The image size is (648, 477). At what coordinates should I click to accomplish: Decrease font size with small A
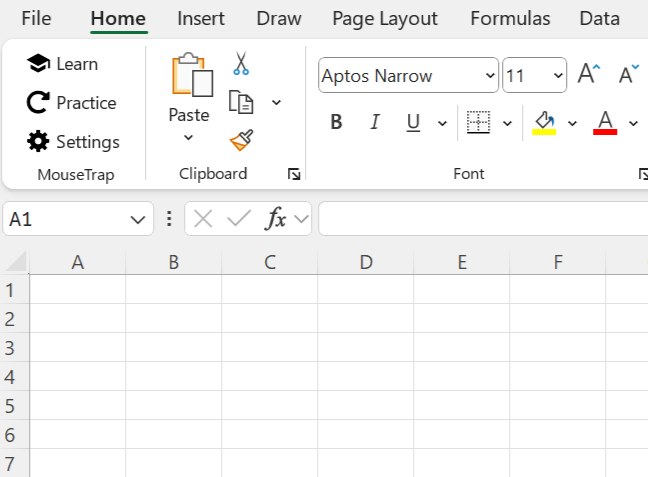pyautogui.click(x=629, y=74)
